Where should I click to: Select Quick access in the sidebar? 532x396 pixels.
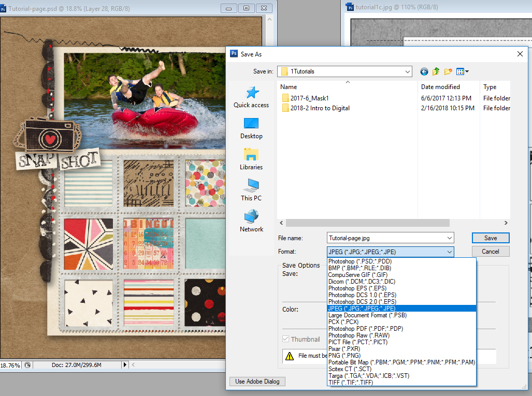[251, 100]
